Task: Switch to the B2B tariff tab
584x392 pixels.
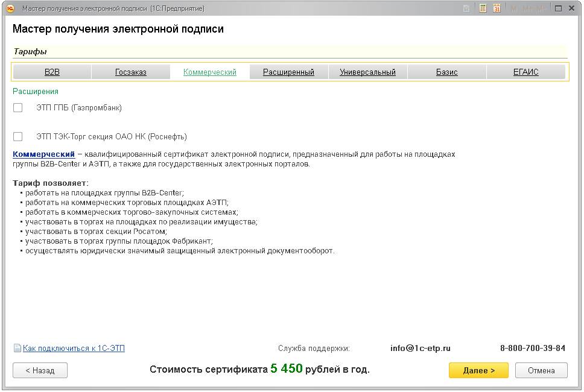Action: [52, 72]
